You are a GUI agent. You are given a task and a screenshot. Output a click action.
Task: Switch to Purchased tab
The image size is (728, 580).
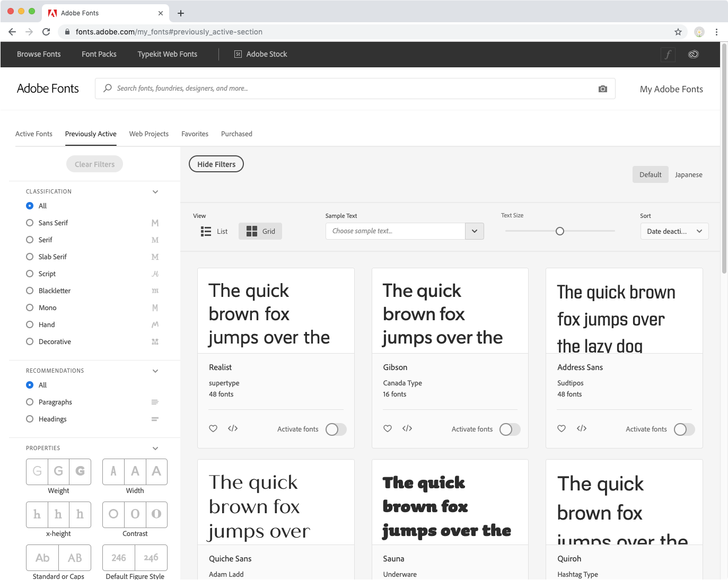tap(236, 134)
